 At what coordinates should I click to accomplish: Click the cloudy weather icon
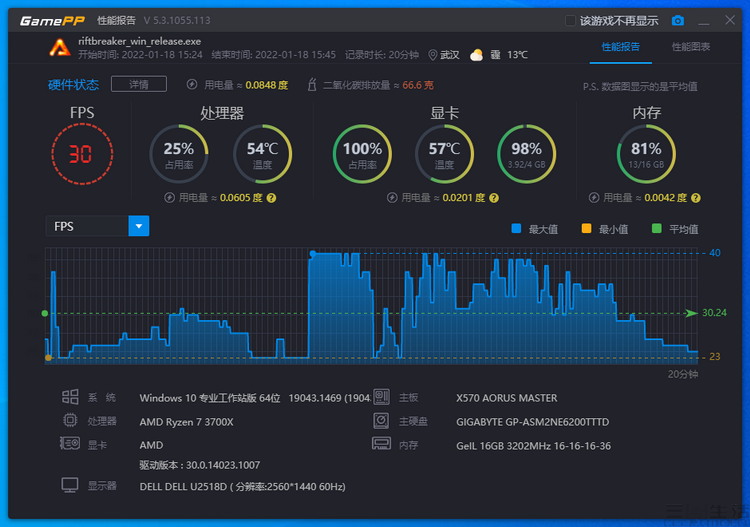476,55
